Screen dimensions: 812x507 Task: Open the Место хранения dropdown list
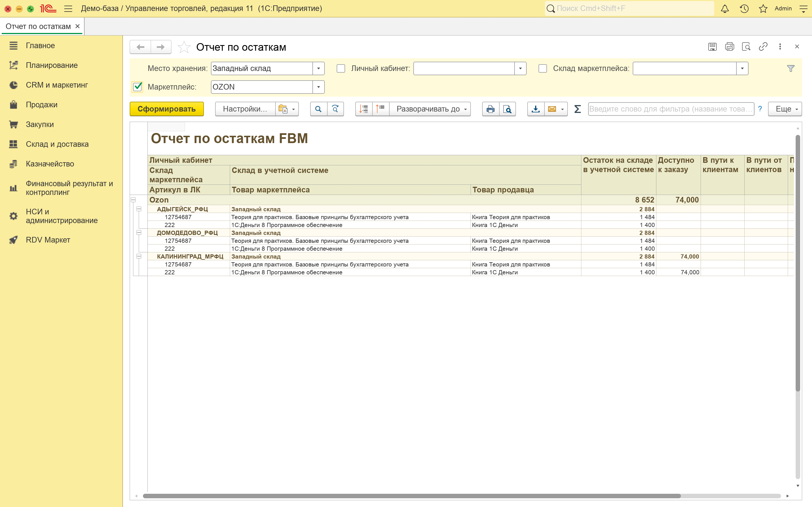coord(318,68)
